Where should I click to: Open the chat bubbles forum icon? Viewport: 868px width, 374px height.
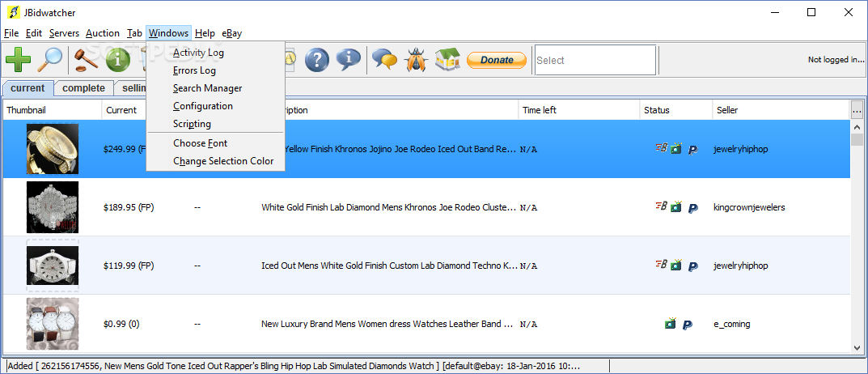[385, 60]
